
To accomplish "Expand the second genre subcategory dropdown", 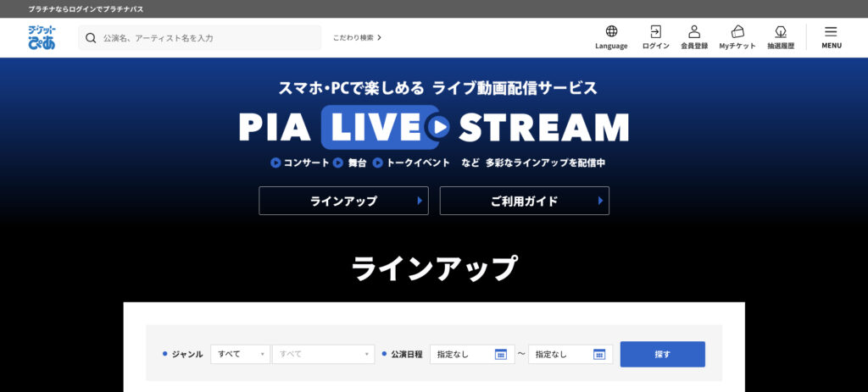I will point(323,355).
